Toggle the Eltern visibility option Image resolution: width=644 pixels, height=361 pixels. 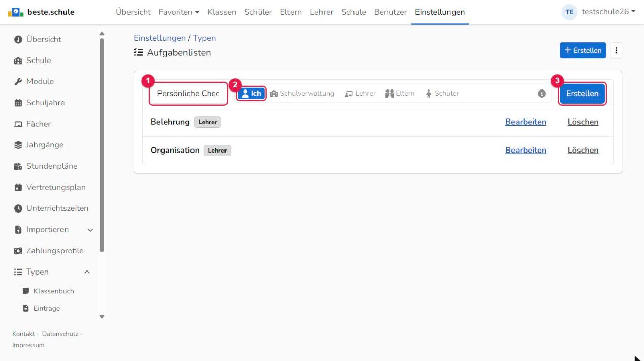click(400, 94)
